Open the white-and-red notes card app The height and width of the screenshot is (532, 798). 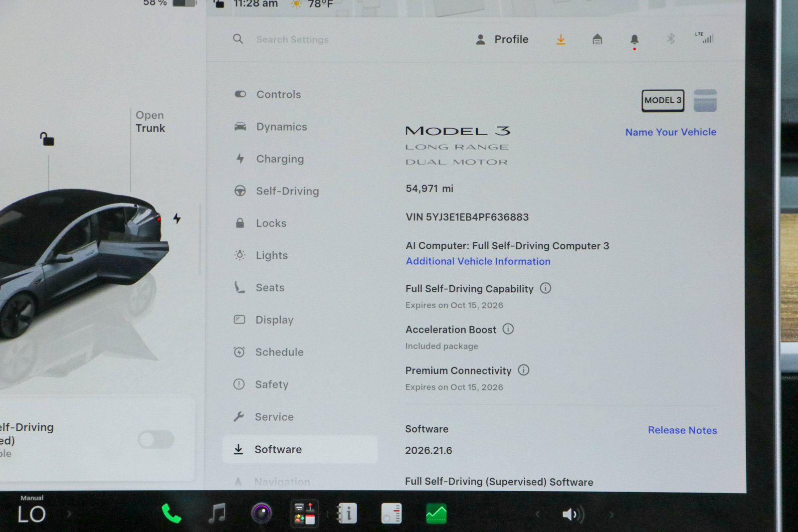[x=392, y=514]
